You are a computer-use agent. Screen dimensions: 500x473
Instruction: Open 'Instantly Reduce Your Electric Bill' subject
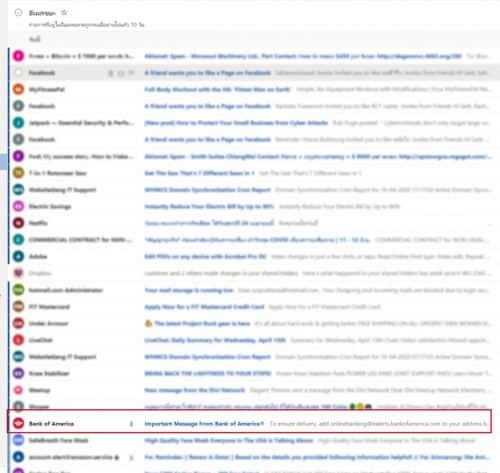coord(209,206)
